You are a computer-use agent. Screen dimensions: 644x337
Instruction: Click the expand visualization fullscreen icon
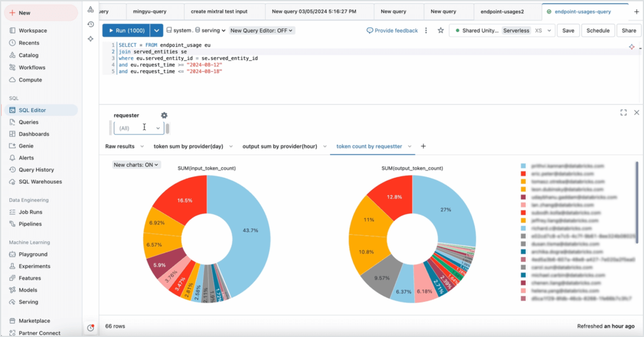(x=623, y=113)
